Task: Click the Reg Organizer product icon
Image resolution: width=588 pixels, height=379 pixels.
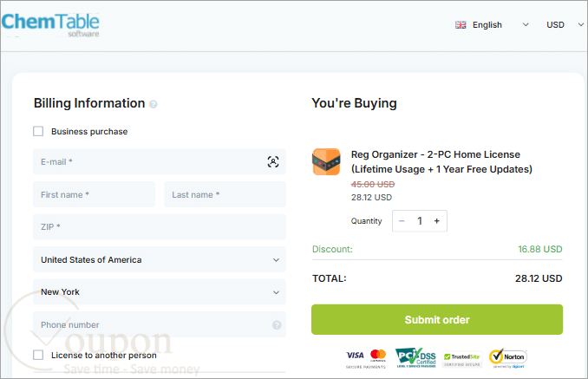Action: coord(326,161)
